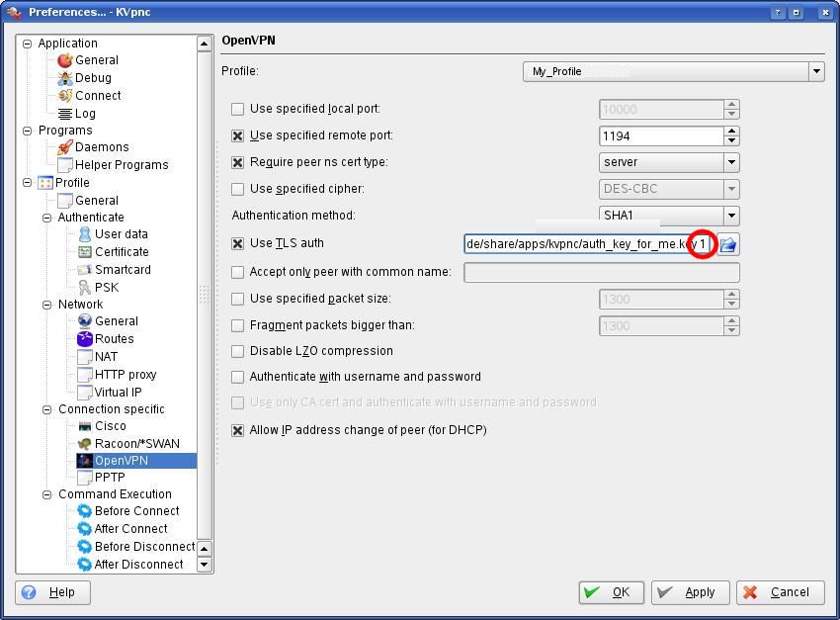The width and height of the screenshot is (840, 620).
Task: Click the Routes purple icon
Action: 85,338
